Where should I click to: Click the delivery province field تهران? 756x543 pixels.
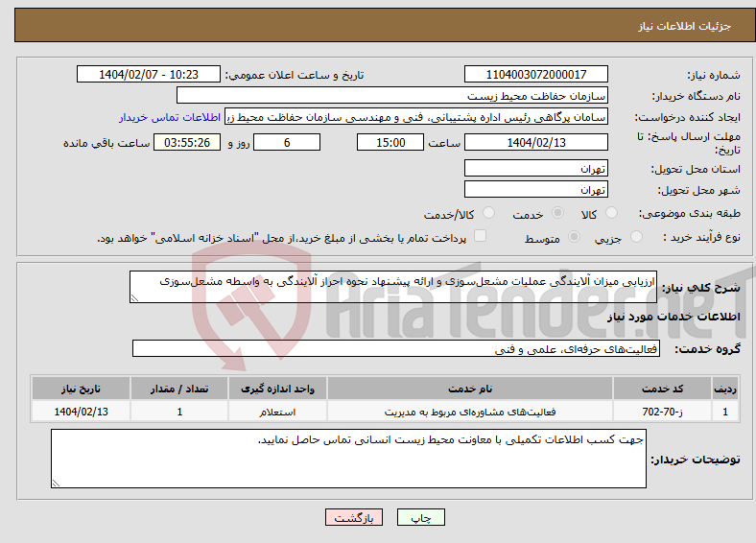(x=536, y=168)
